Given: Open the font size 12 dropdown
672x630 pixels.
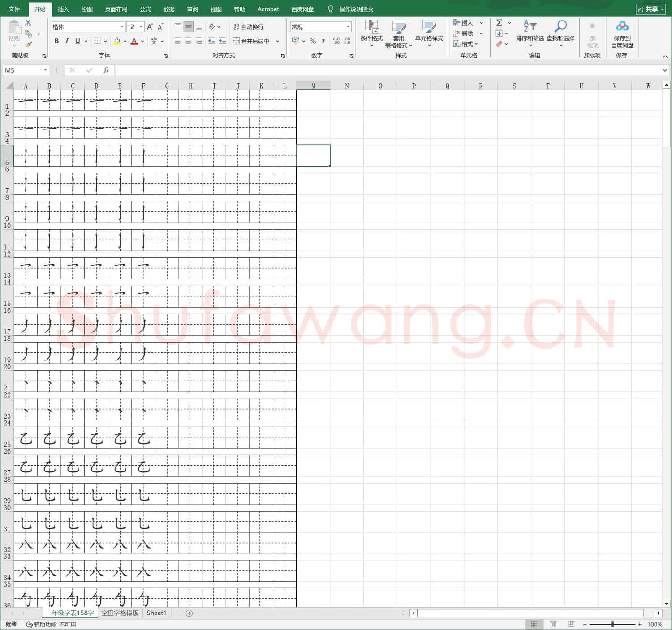Looking at the screenshot, I should click(141, 27).
